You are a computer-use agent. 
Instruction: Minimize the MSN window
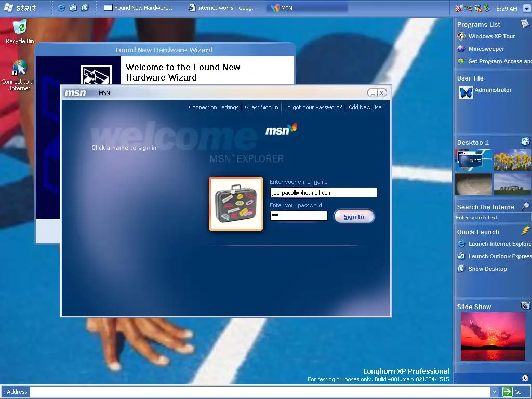pyautogui.click(x=373, y=93)
